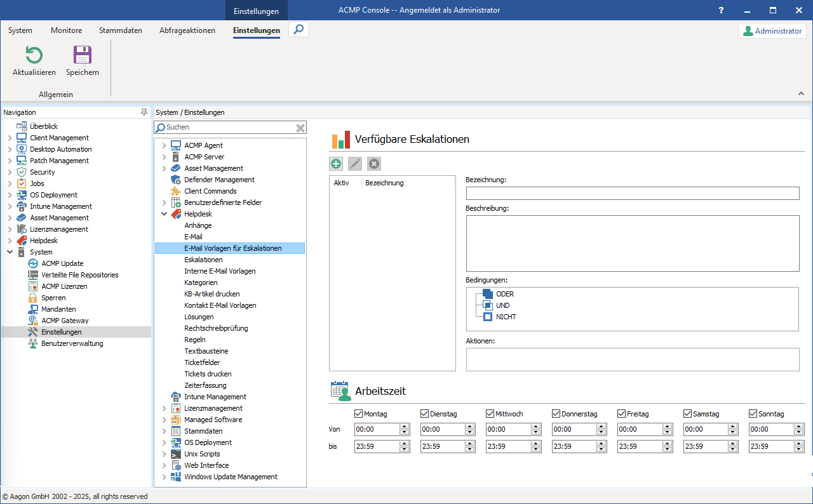
Task: Toggle the Sonntag checkbox off
Action: point(753,413)
